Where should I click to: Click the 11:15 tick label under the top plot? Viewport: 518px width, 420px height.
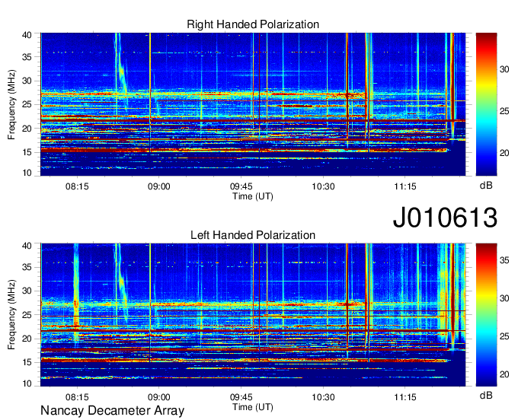click(405, 186)
